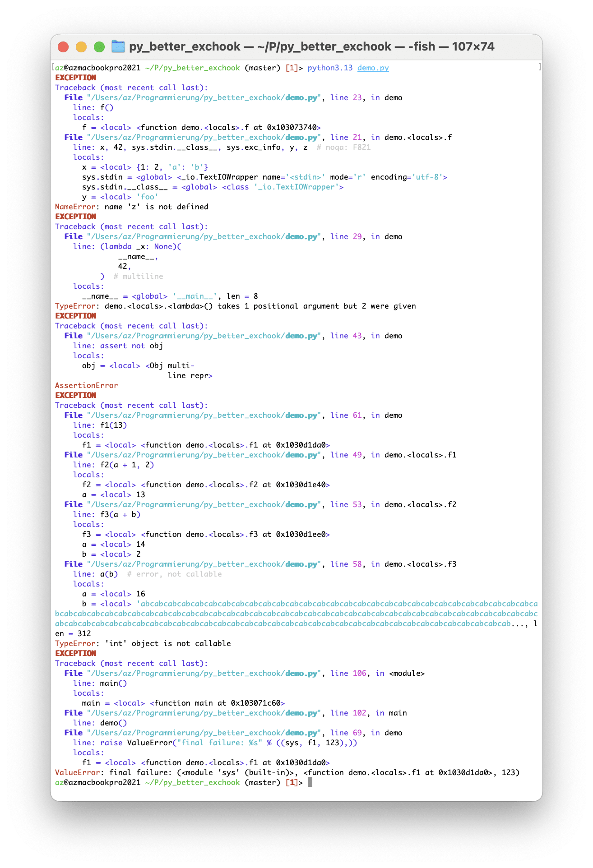Click the line number 49 in demo.<locals>.f1 frame

click(357, 455)
